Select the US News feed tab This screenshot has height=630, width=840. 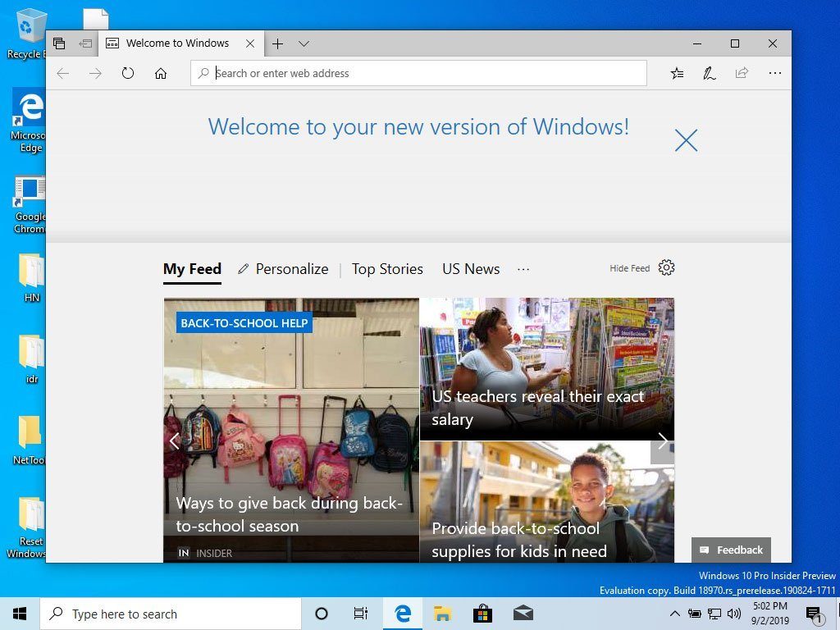coord(470,268)
